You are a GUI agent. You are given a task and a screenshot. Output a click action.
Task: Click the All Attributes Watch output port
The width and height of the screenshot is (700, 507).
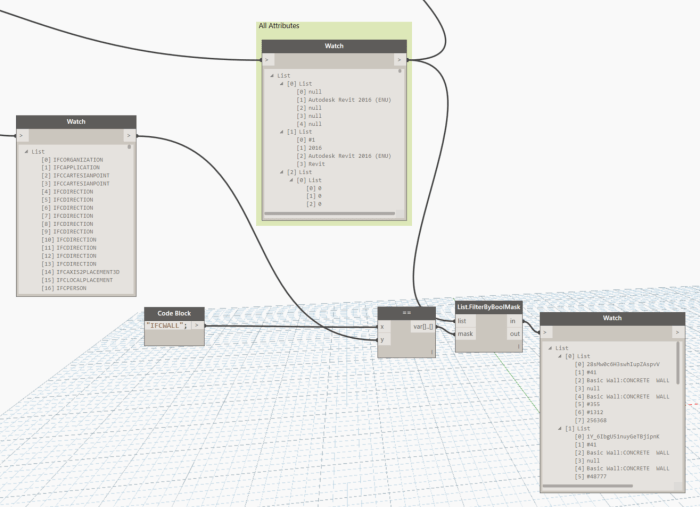pos(400,59)
